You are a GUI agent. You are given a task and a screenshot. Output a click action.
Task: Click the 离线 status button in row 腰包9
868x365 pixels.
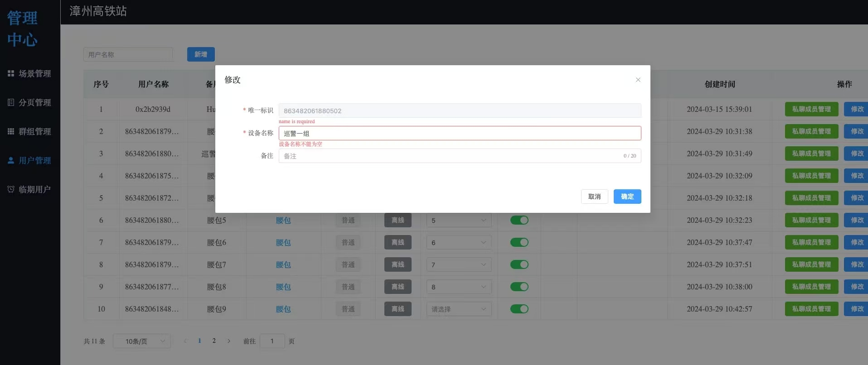click(x=398, y=309)
